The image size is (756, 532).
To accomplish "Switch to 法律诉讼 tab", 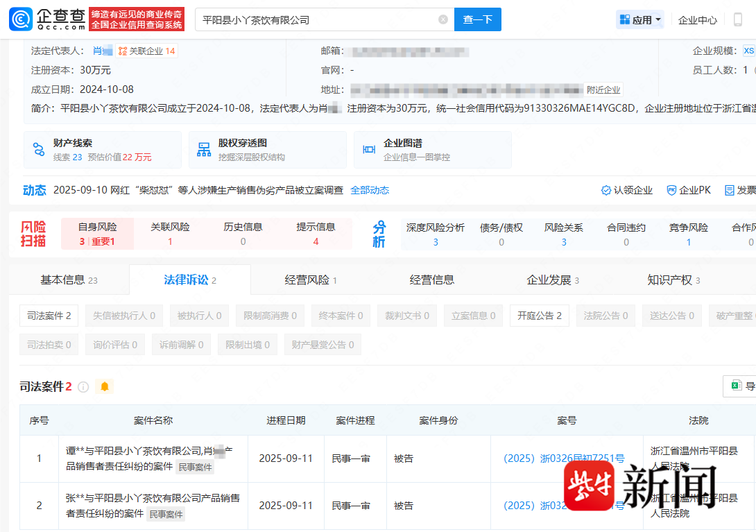I will pyautogui.click(x=190, y=280).
